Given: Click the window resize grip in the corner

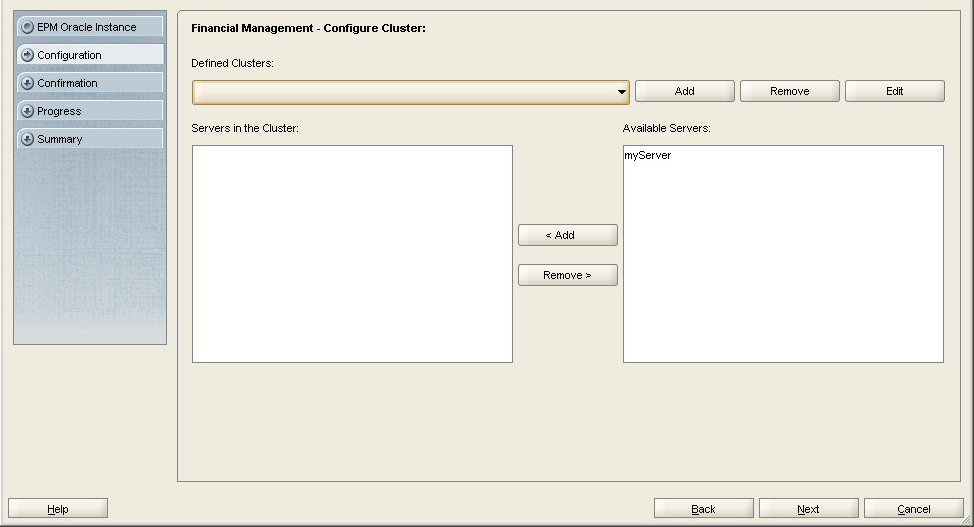Looking at the screenshot, I should (967, 520).
